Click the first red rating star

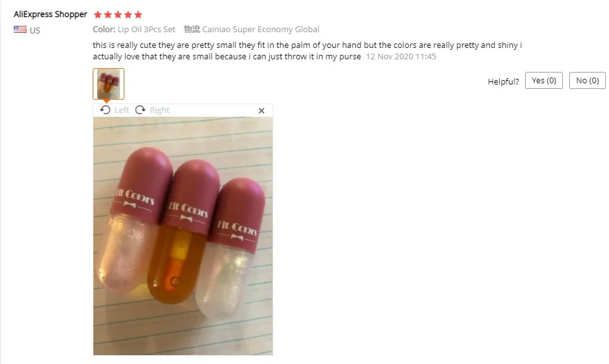98,15
